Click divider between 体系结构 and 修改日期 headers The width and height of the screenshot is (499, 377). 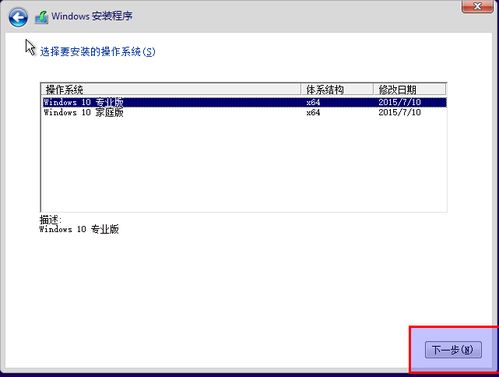point(373,89)
